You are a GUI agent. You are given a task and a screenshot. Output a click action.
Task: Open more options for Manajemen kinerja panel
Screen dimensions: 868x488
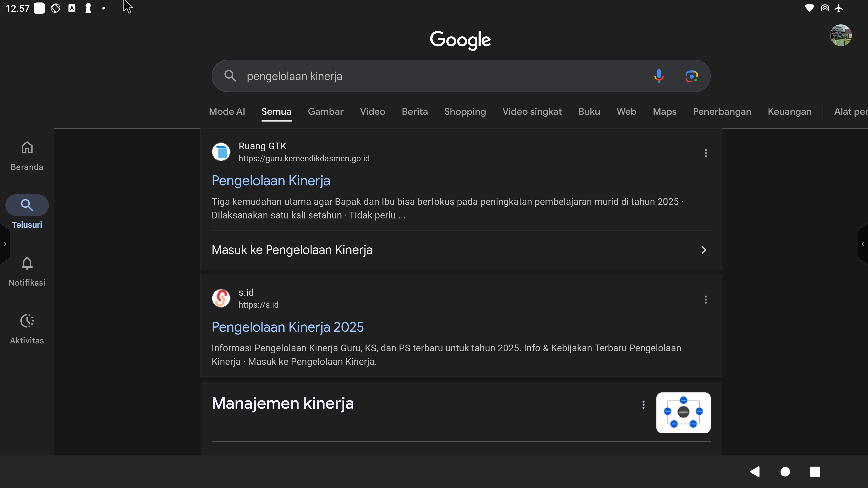(x=643, y=404)
